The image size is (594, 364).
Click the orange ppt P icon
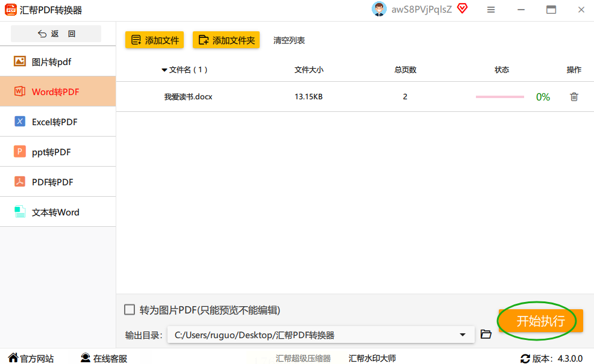coord(20,152)
